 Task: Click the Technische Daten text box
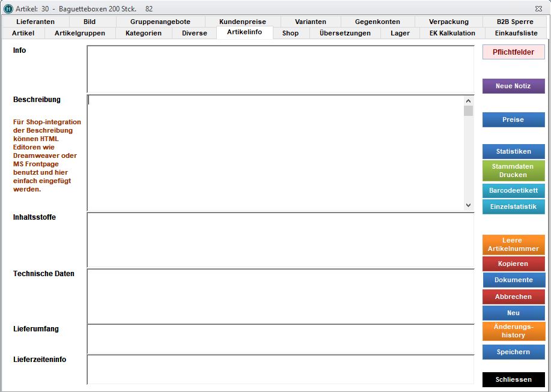click(280, 297)
